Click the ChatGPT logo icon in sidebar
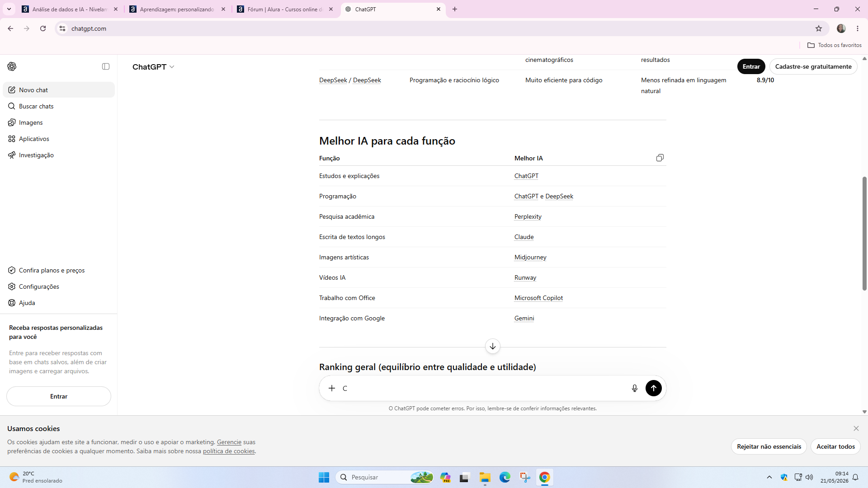This screenshot has height=488, width=868. (x=12, y=66)
